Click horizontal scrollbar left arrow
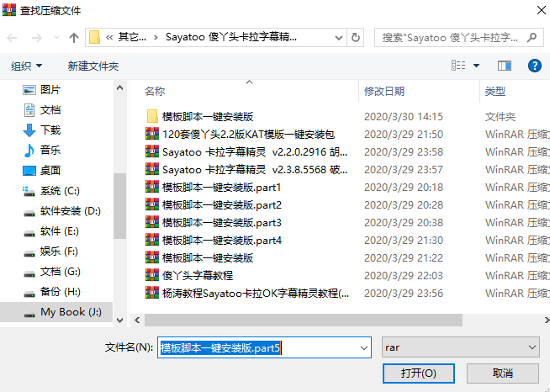Image resolution: width=550 pixels, height=392 pixels. (x=137, y=320)
